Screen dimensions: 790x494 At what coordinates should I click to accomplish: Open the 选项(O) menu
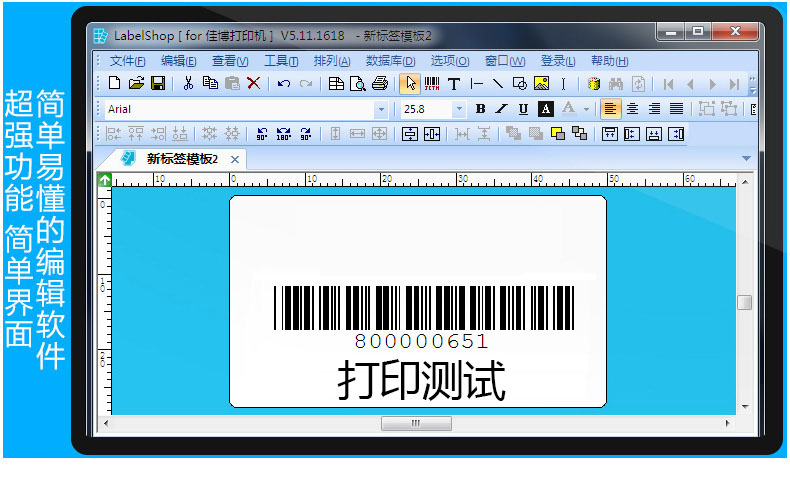[450, 61]
